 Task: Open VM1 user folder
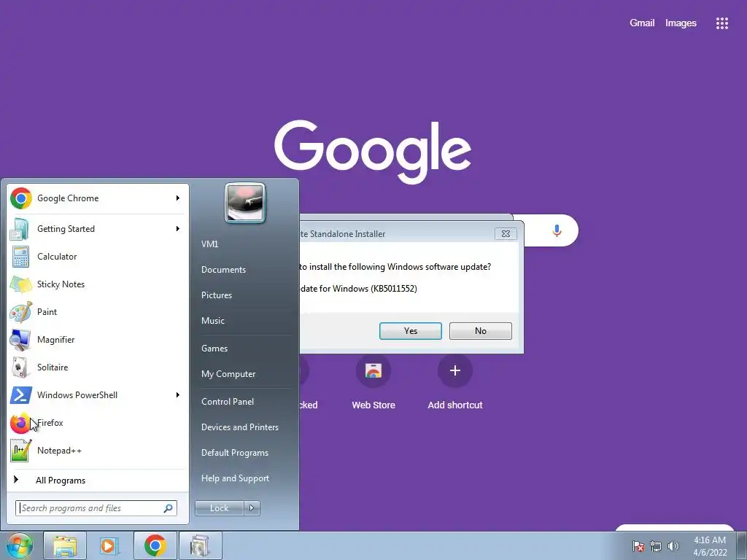click(209, 244)
